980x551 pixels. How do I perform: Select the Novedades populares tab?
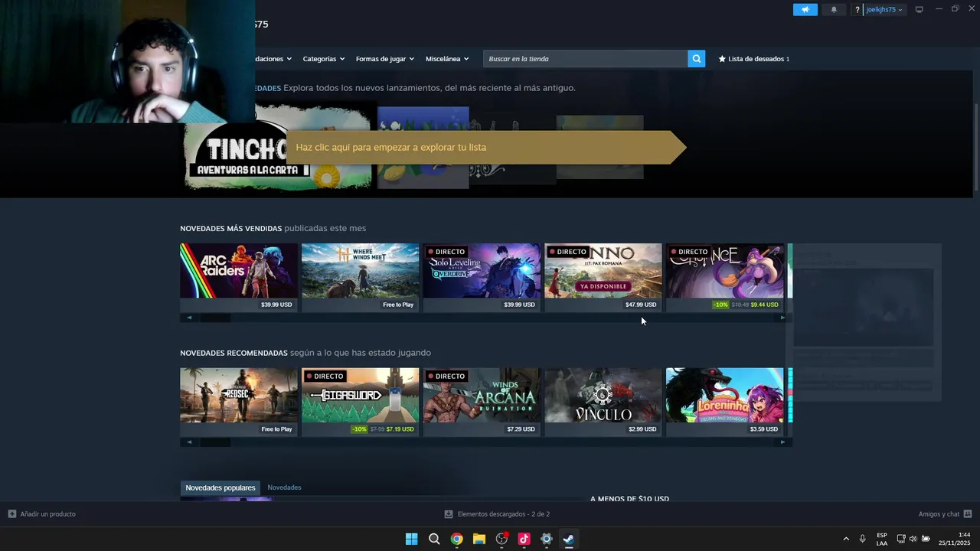(220, 487)
